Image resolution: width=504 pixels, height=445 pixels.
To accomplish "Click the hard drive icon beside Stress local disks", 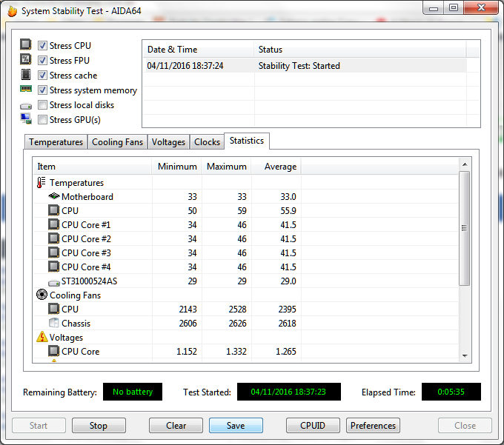I will 26,106.
